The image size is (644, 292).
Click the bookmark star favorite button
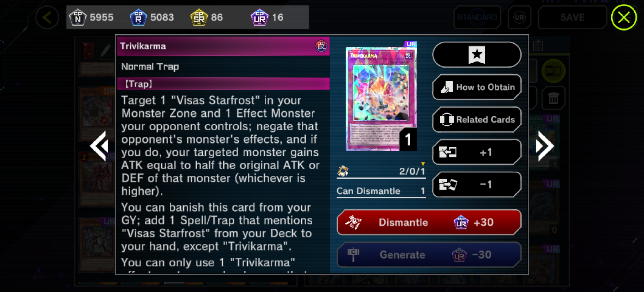tap(477, 54)
